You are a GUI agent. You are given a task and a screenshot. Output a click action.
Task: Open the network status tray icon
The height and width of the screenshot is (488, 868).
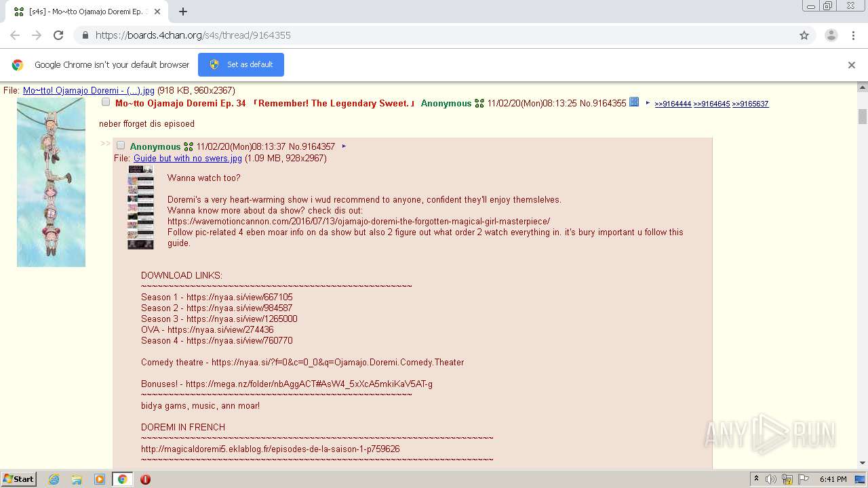tap(787, 479)
